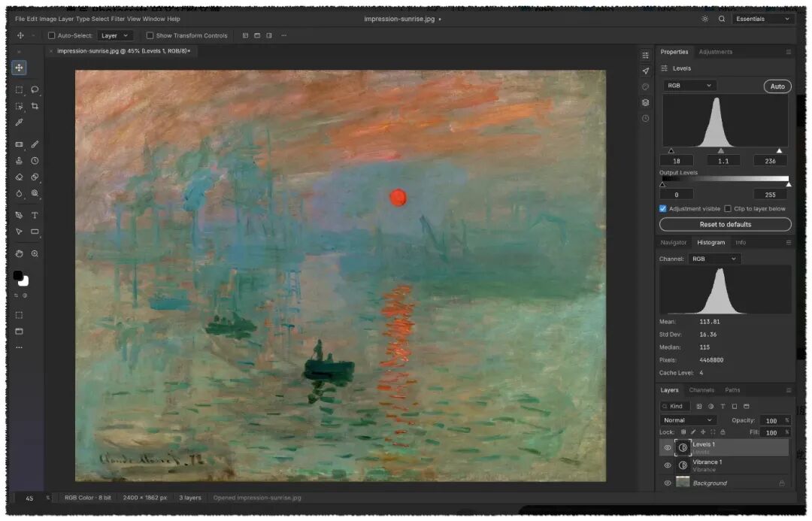This screenshot has height=521, width=812.
Task: Open the Auto-Select Layer dropdown
Action: (114, 36)
